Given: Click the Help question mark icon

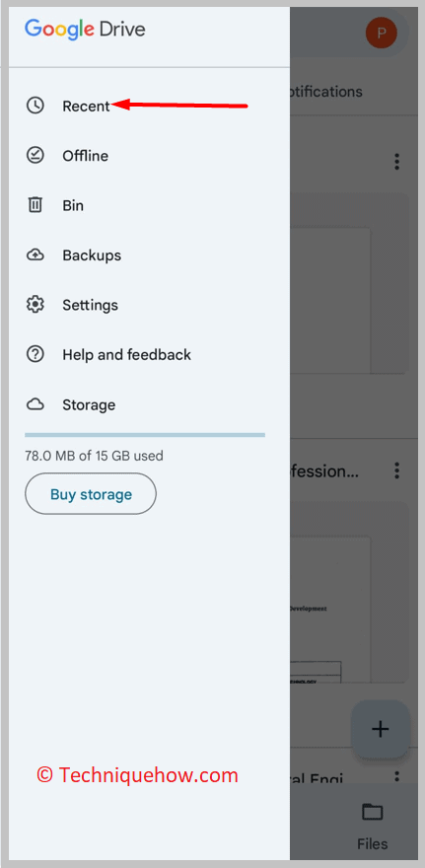Looking at the screenshot, I should coord(35,354).
